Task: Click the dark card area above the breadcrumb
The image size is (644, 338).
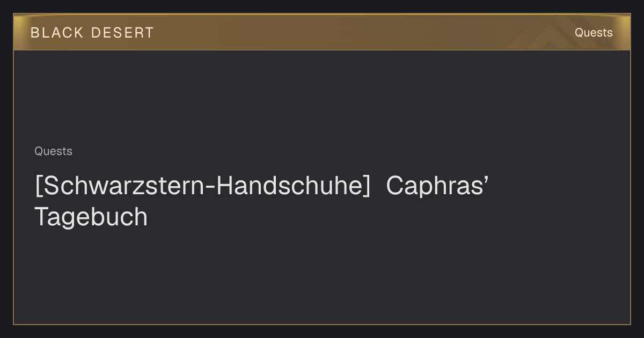Action: point(322,97)
